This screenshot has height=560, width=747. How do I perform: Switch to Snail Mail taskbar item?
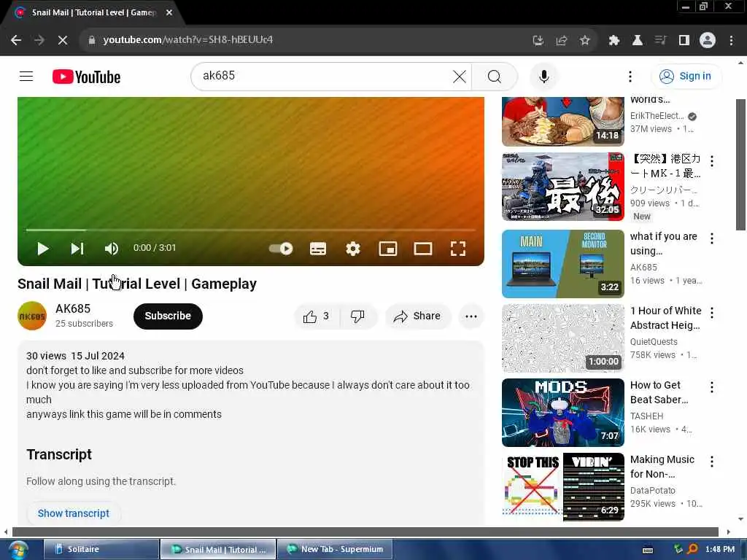pyautogui.click(x=217, y=549)
